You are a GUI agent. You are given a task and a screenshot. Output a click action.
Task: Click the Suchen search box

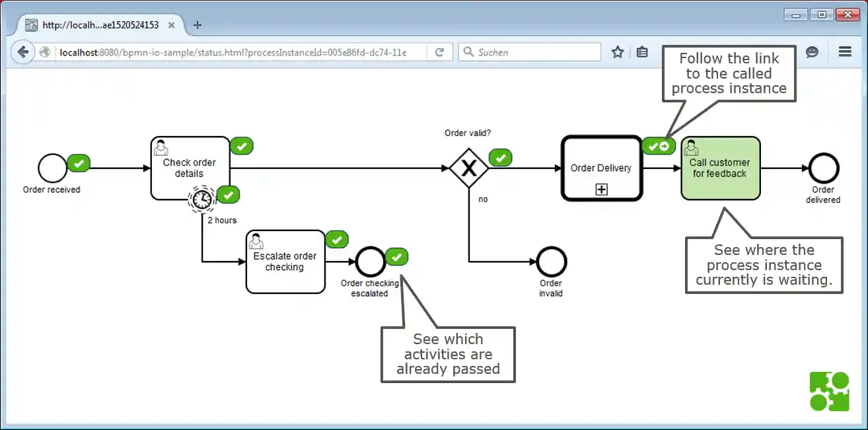[530, 52]
